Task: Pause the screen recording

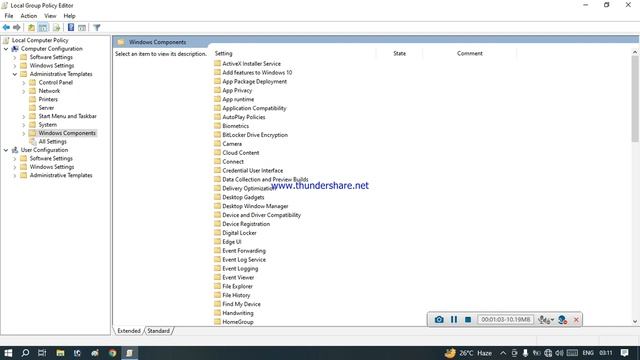Action: click(x=454, y=320)
